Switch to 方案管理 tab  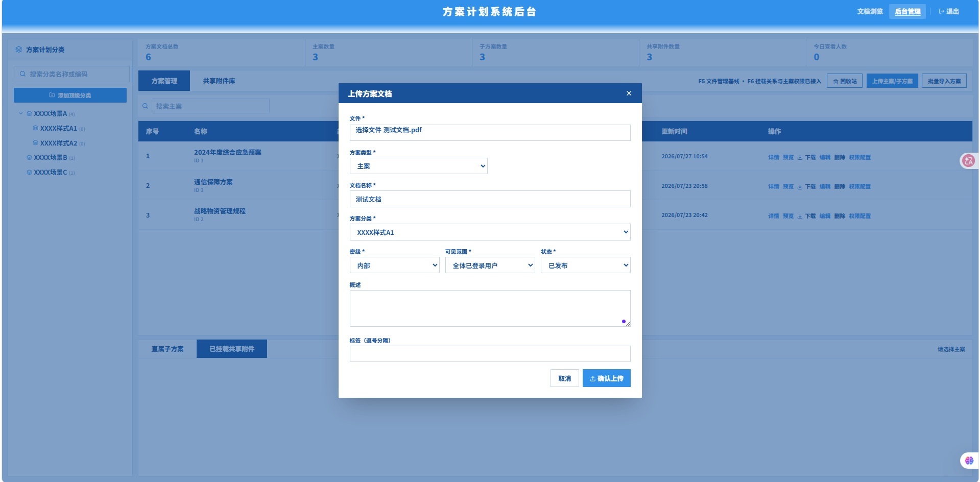tap(164, 81)
